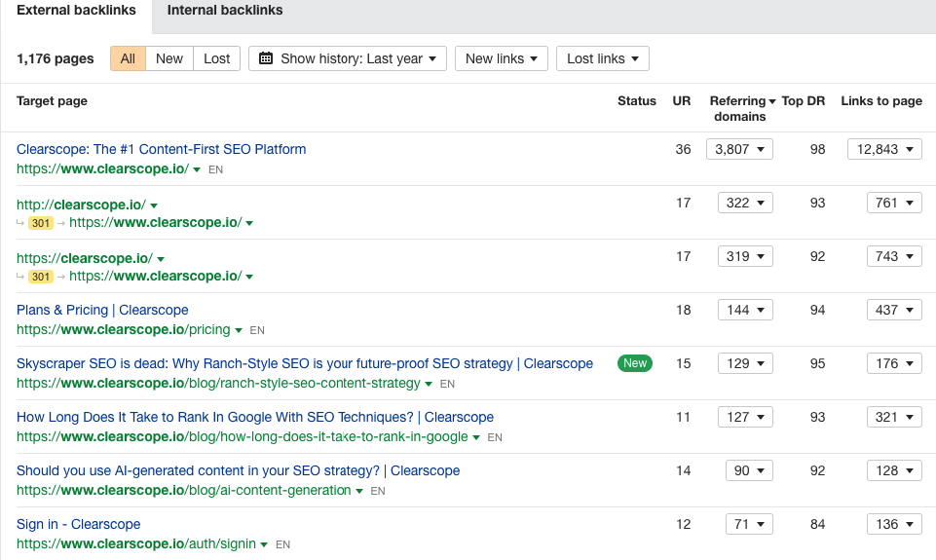Screen dimensions: 936x560
Task: Select the External backlinks tab
Action: coord(76,11)
